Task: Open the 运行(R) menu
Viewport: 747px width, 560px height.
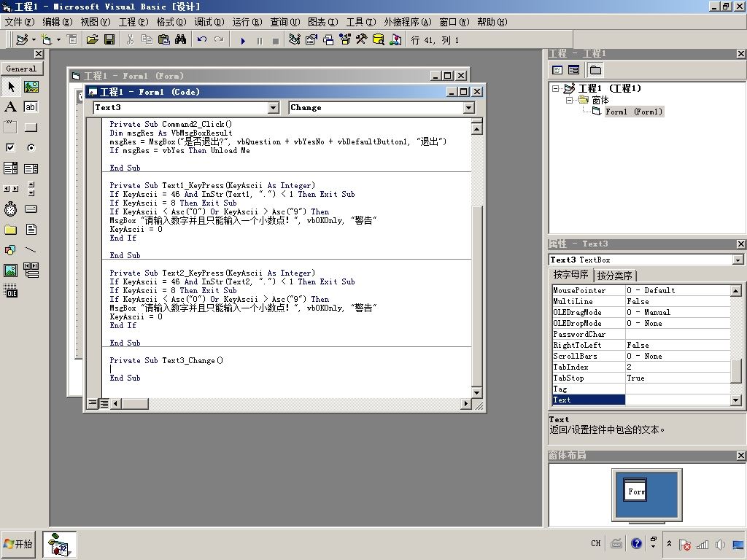Action: pyautogui.click(x=247, y=22)
